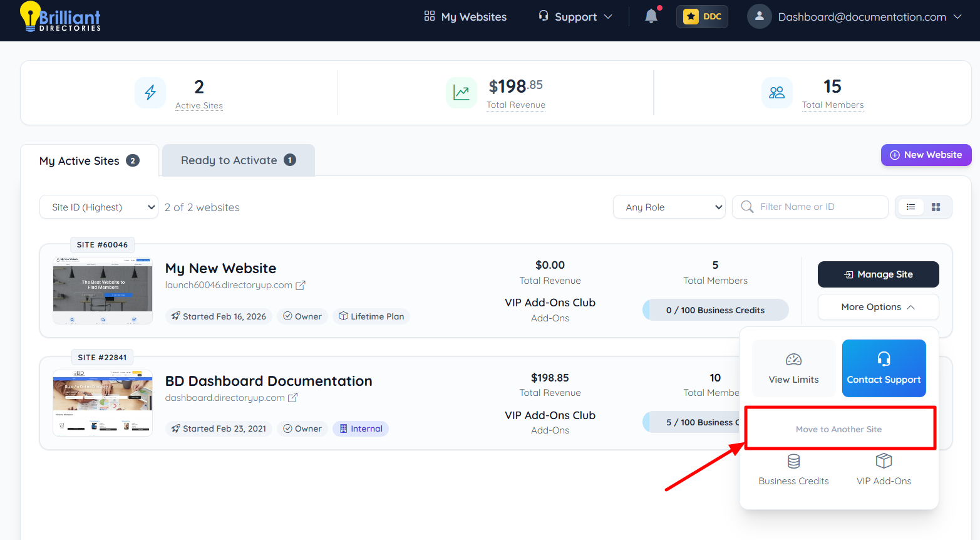
Task: Open the Support dropdown menu
Action: point(575,17)
